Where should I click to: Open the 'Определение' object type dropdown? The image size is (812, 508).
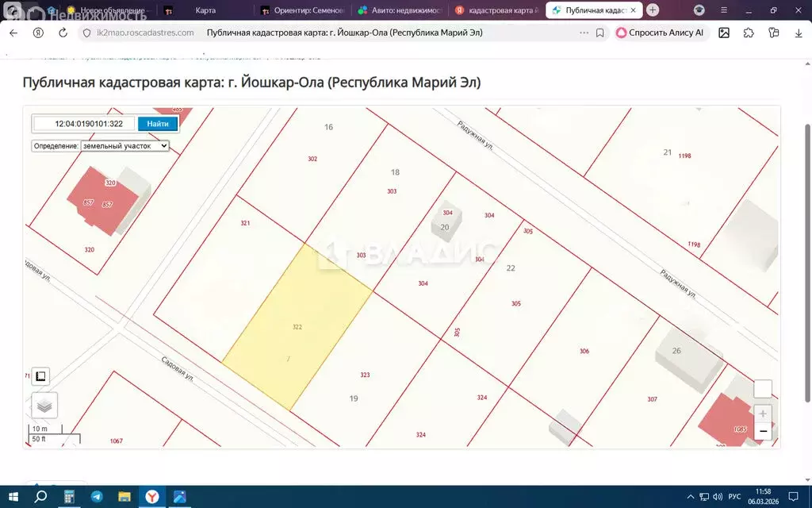[124, 146]
